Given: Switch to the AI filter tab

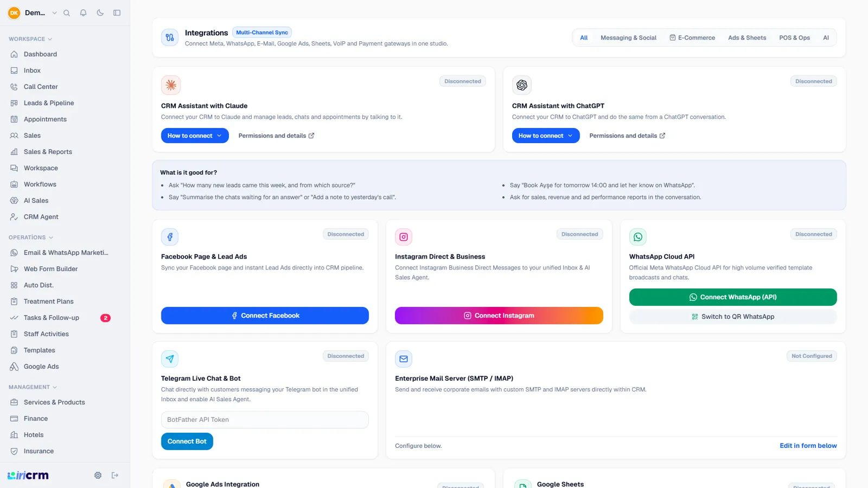Looking at the screenshot, I should coord(826,38).
